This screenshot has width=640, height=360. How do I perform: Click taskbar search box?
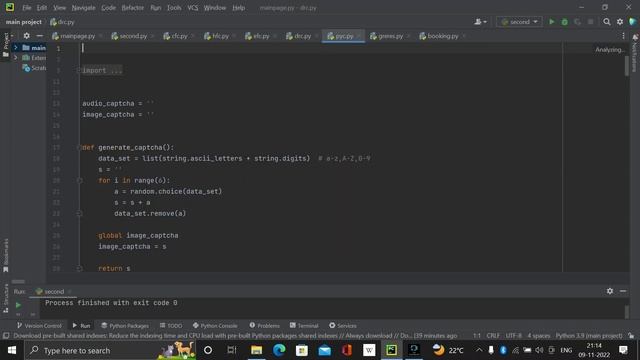[110, 350]
